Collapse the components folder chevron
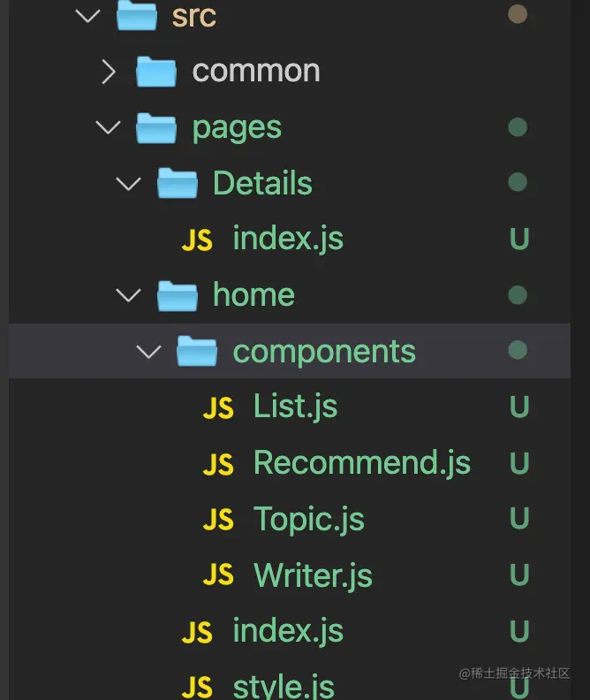Viewport: 590px width, 700px height. pyautogui.click(x=149, y=352)
